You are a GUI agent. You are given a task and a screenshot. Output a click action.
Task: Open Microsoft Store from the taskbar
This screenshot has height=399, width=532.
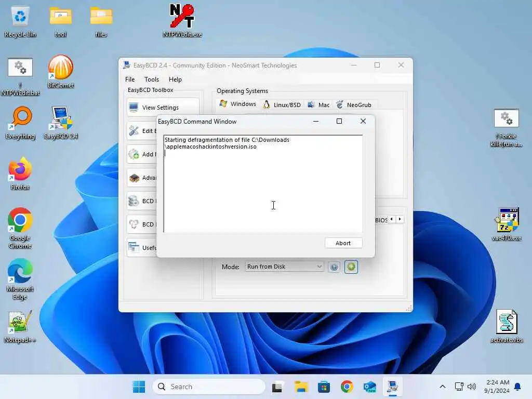tap(324, 387)
